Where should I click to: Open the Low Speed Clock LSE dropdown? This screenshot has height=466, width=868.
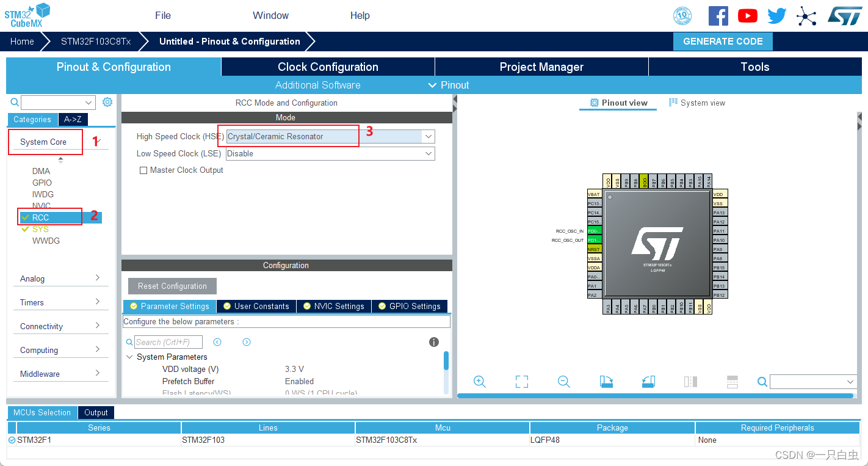point(428,153)
